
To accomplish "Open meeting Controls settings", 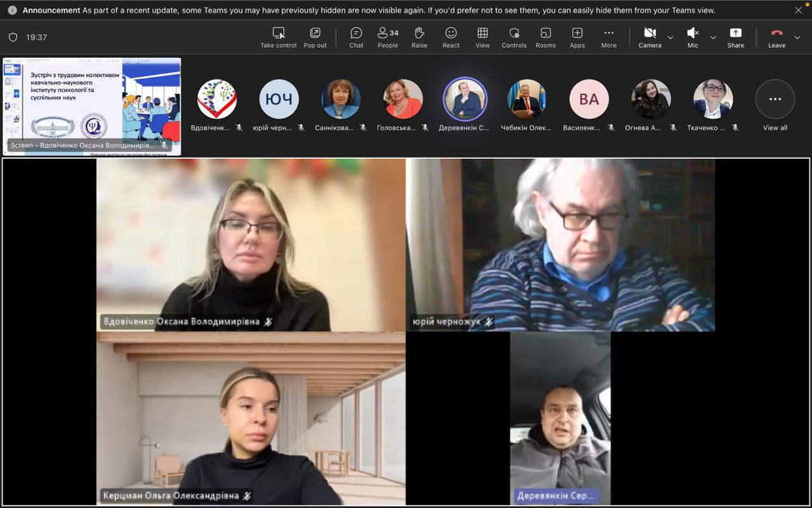I will pyautogui.click(x=514, y=37).
